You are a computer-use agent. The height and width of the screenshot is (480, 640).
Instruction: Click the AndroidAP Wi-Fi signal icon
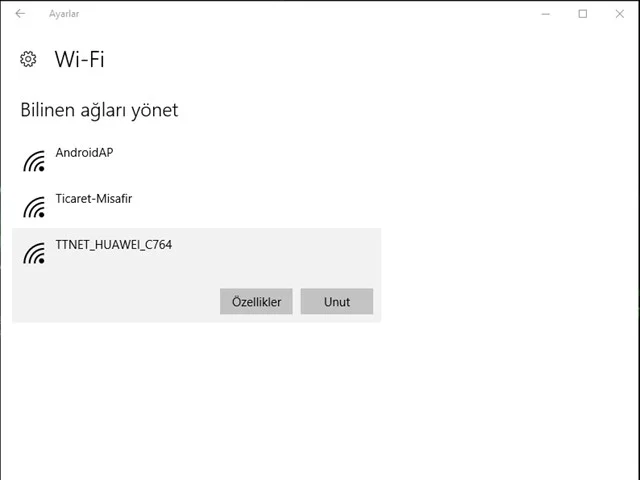34,161
